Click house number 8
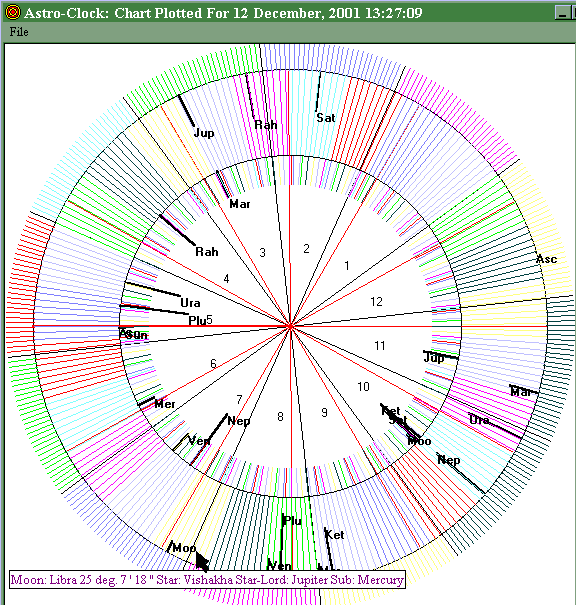Image resolution: width=576 pixels, height=605 pixels. pos(280,416)
